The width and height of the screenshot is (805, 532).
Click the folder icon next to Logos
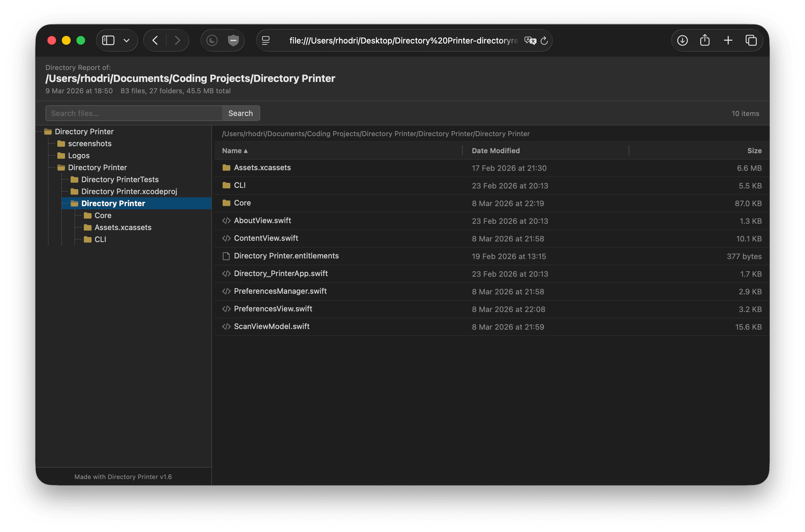[61, 155]
